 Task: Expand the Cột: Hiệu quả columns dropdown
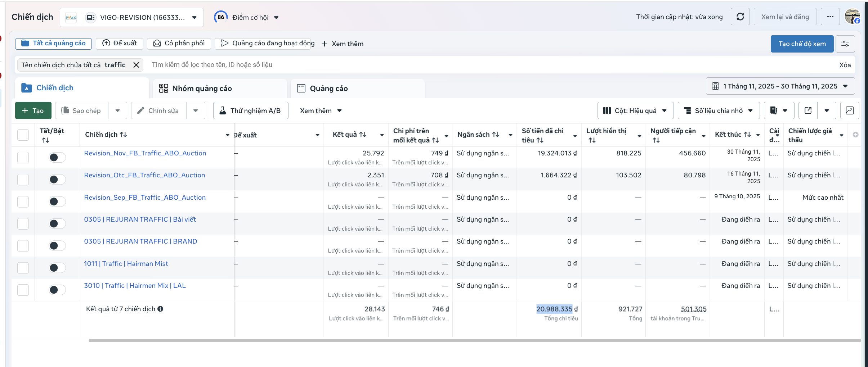pyautogui.click(x=635, y=110)
